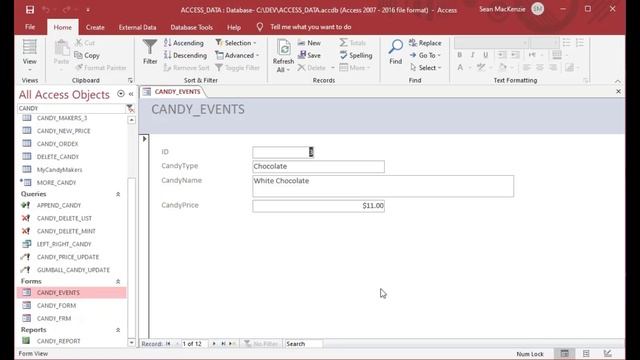Collapse the navigation pane with shutter arrows
Image resolution: width=640 pixels, height=360 pixels.
[x=131, y=94]
